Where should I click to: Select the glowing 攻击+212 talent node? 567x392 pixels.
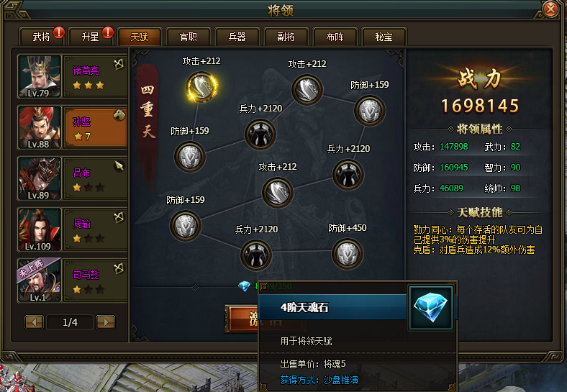tap(201, 87)
